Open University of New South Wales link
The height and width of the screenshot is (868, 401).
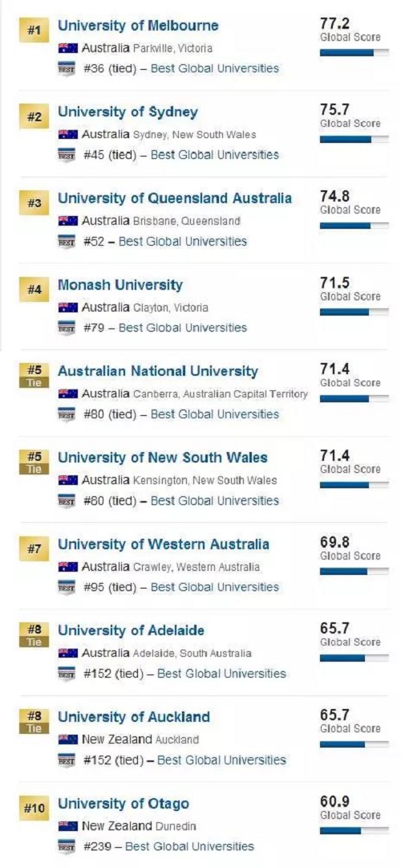point(163,458)
